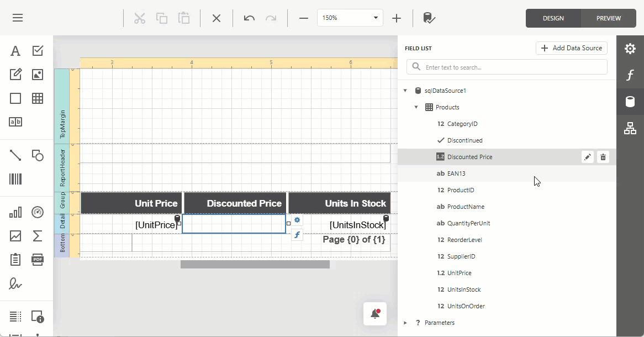Zoom in with the plus button
Image resolution: width=644 pixels, height=337 pixels.
pos(397,18)
